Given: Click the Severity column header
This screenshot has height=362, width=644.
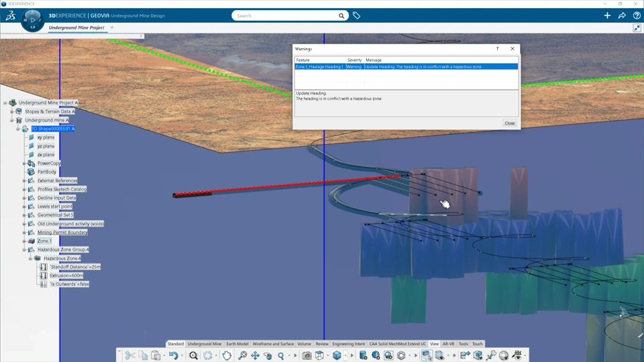Looking at the screenshot, I should coord(355,60).
